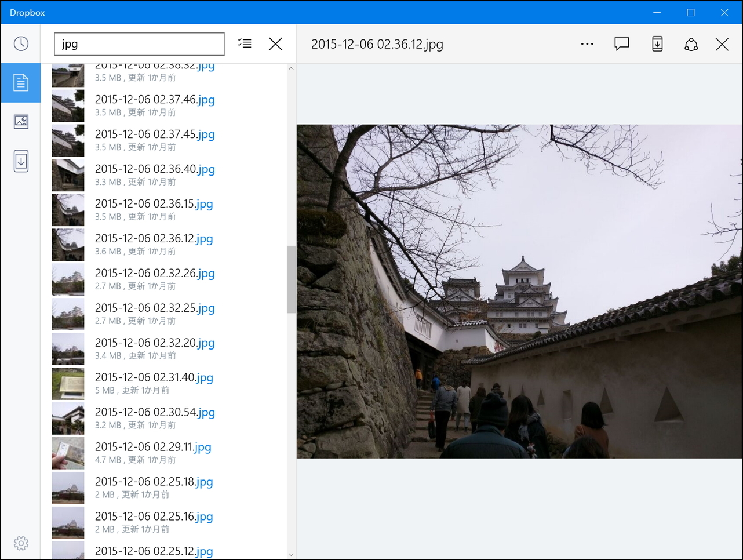The height and width of the screenshot is (560, 743).
Task: Click thumbnail of 02.36.40.jpg
Action: point(68,175)
